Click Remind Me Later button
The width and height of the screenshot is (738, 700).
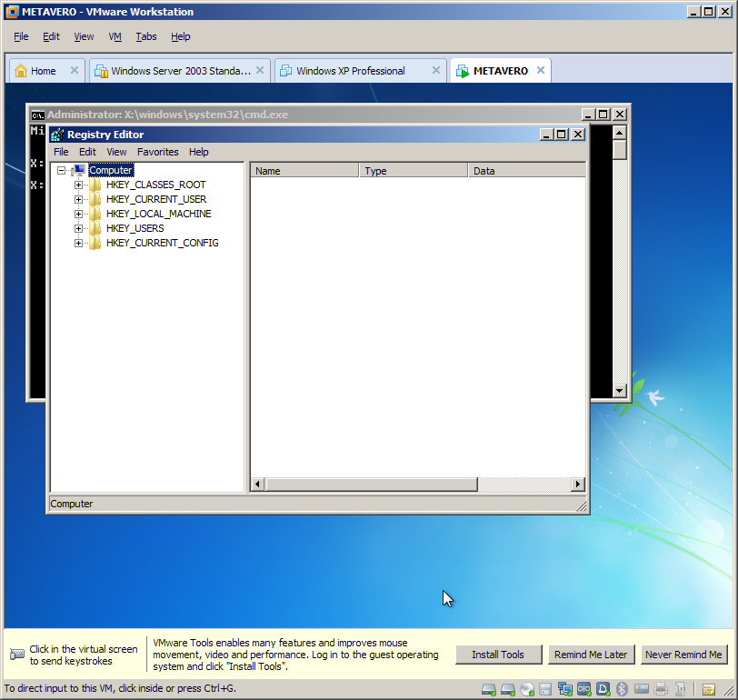tap(591, 655)
